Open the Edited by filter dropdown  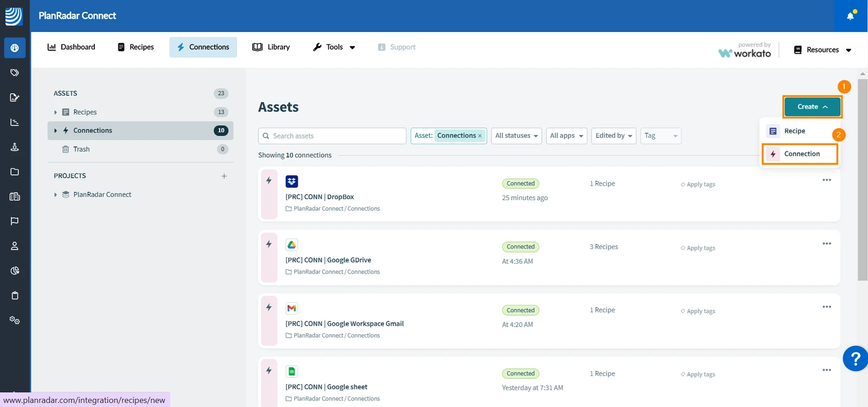(x=614, y=136)
